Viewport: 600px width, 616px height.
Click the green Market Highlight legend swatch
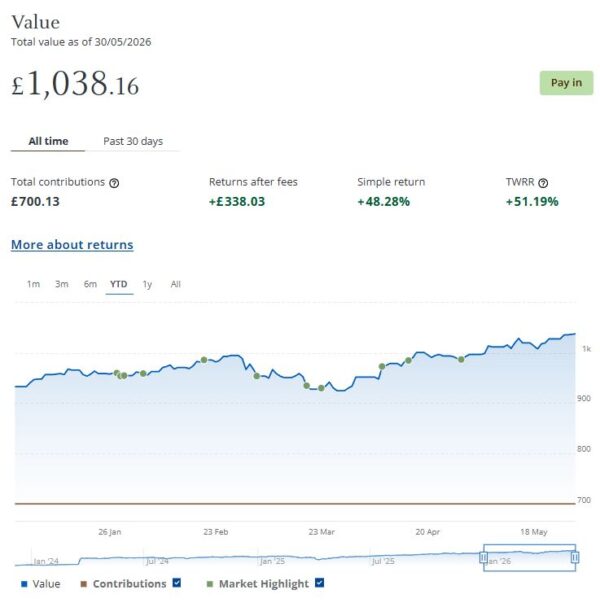coord(210,584)
